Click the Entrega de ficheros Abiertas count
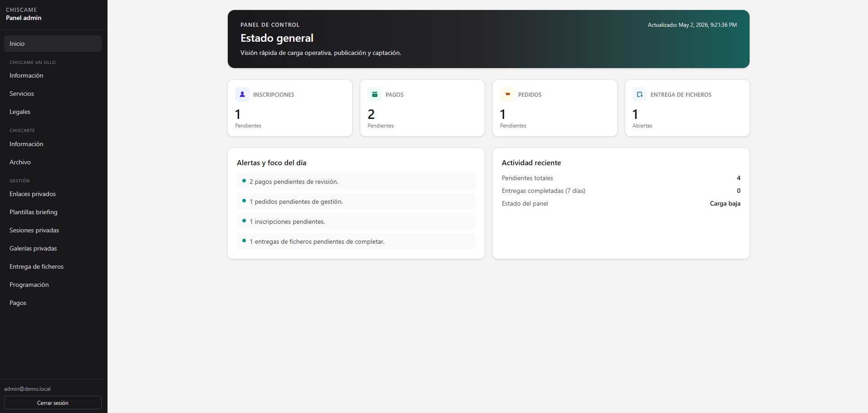Viewport: 868px width, 413px height. 635,114
